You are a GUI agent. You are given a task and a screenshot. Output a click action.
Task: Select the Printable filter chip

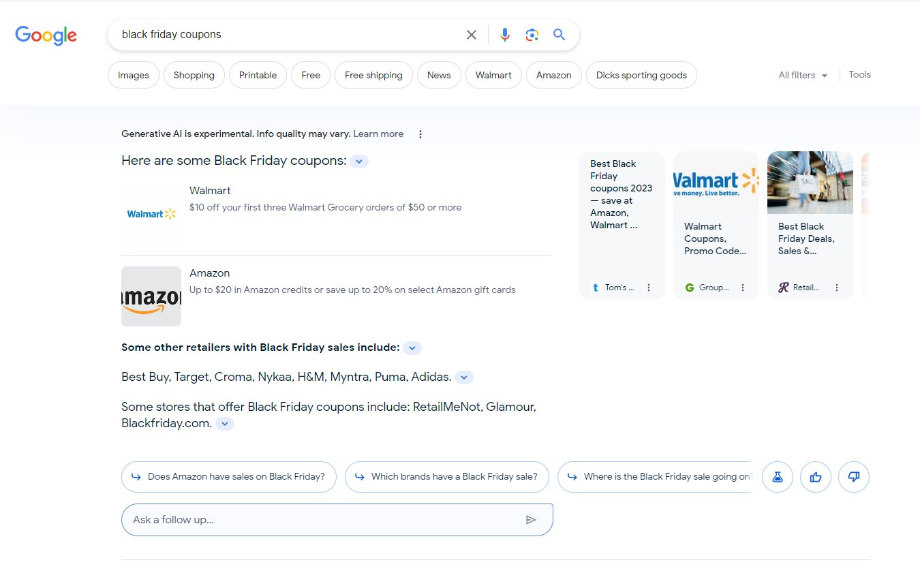pyautogui.click(x=258, y=76)
